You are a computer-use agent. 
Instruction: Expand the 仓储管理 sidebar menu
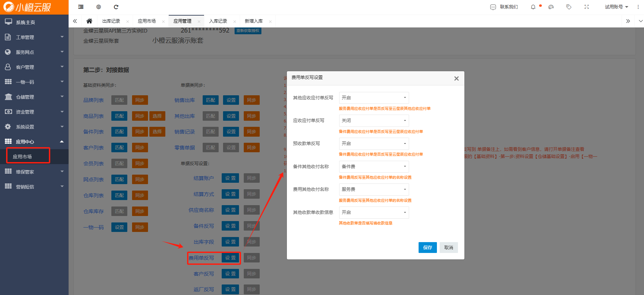point(34,97)
